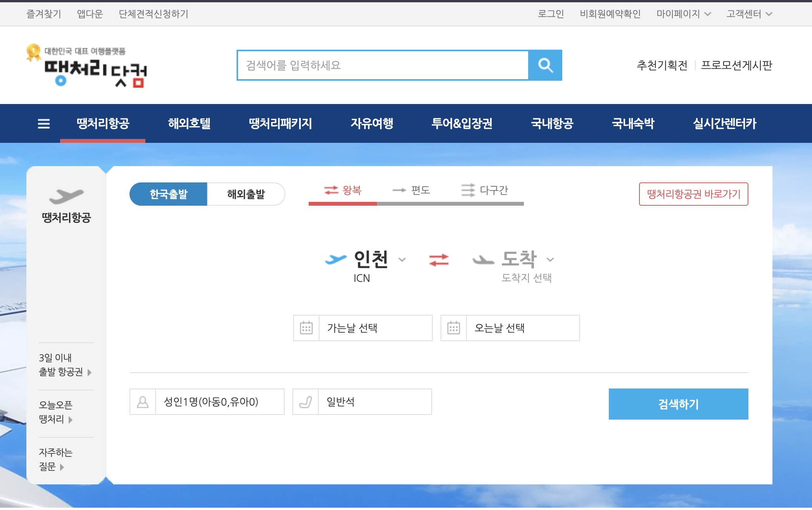This screenshot has height=510, width=812.
Task: Open the hamburger menu icon
Action: coord(44,124)
